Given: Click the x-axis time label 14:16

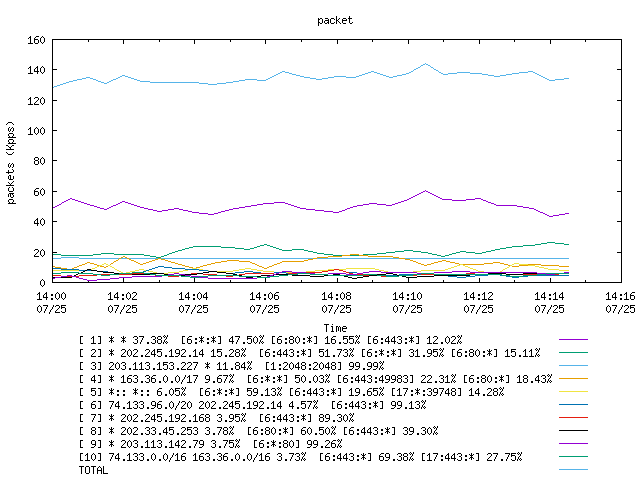Looking at the screenshot, I should (x=620, y=296).
